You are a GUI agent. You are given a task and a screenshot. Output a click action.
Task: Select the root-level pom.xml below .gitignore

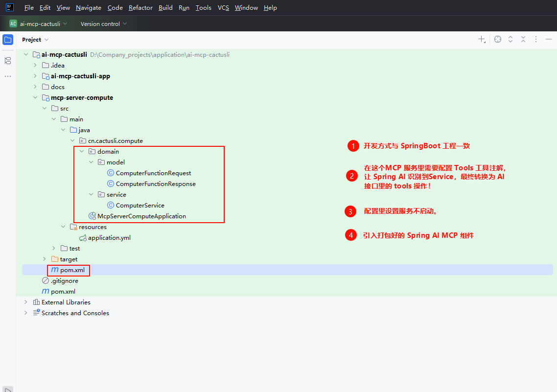(63, 292)
